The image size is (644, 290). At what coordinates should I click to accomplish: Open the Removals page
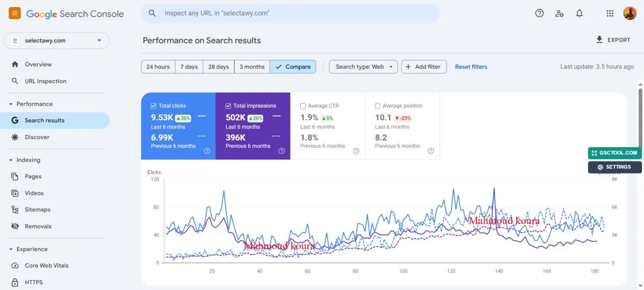coord(55,227)
